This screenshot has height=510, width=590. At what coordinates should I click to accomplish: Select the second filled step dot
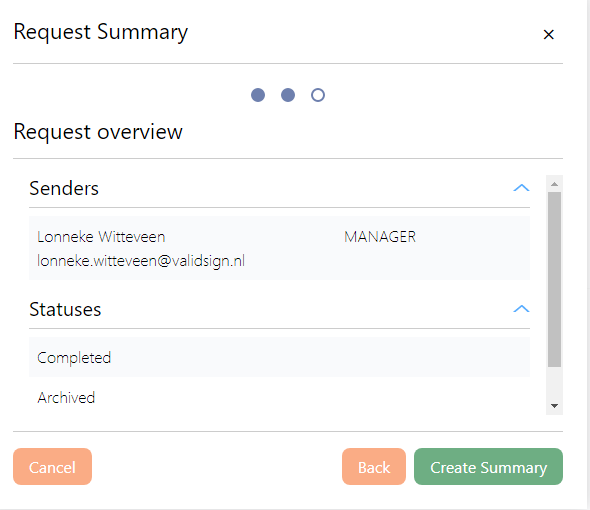click(288, 95)
